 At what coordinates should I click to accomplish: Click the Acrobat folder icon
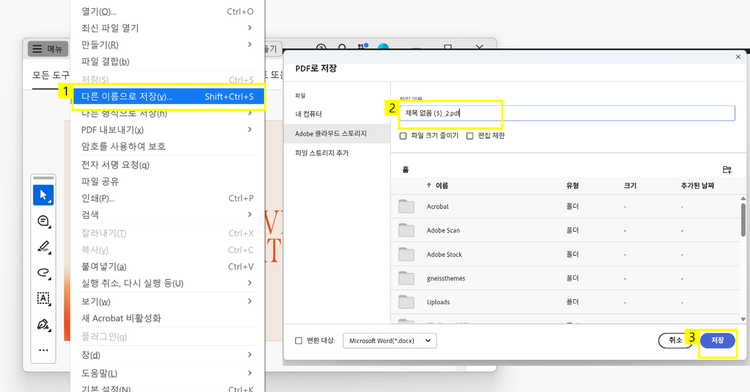coord(406,207)
